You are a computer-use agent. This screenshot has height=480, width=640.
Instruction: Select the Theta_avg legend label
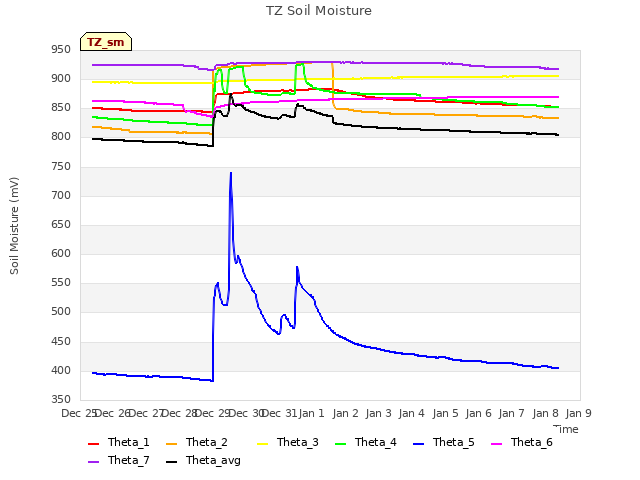pyautogui.click(x=213, y=460)
